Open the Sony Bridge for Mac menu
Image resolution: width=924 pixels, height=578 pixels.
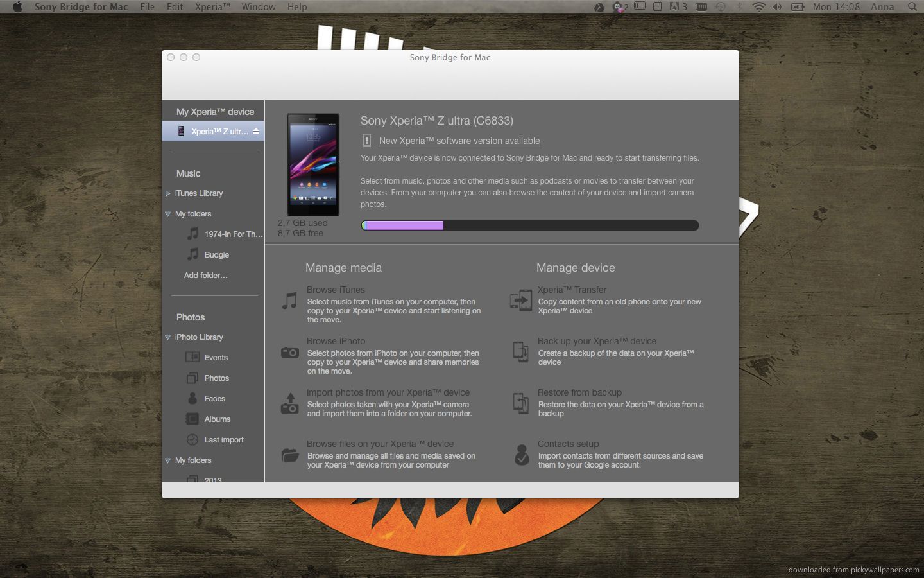[x=81, y=6]
